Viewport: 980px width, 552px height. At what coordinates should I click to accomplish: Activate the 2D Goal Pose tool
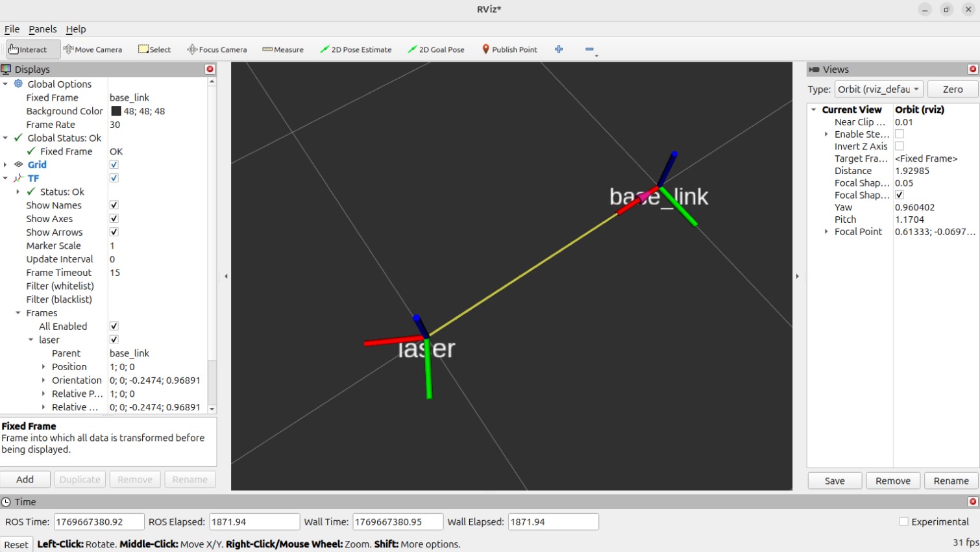[436, 49]
